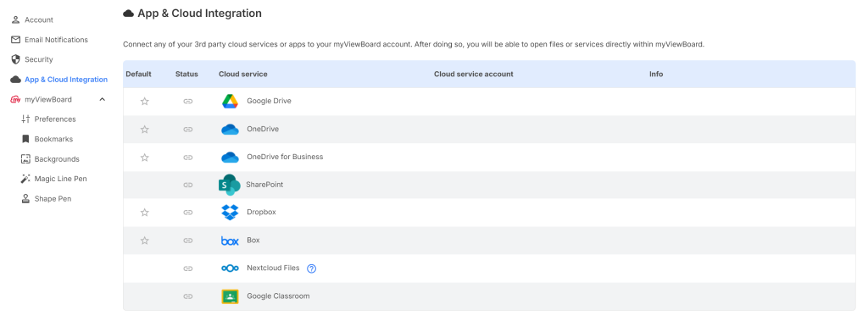Click the Nextcloud Files service name

(x=273, y=268)
